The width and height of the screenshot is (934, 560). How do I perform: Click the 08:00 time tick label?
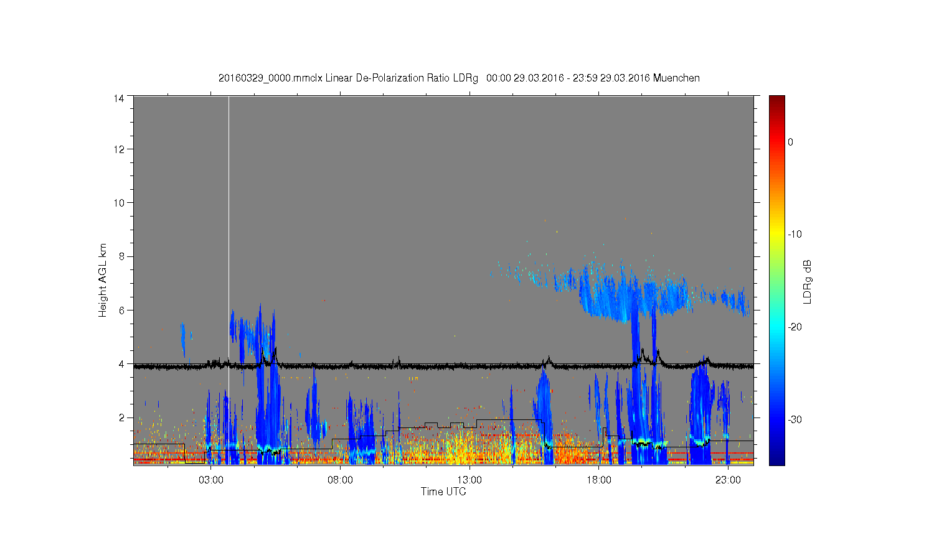[x=341, y=480]
